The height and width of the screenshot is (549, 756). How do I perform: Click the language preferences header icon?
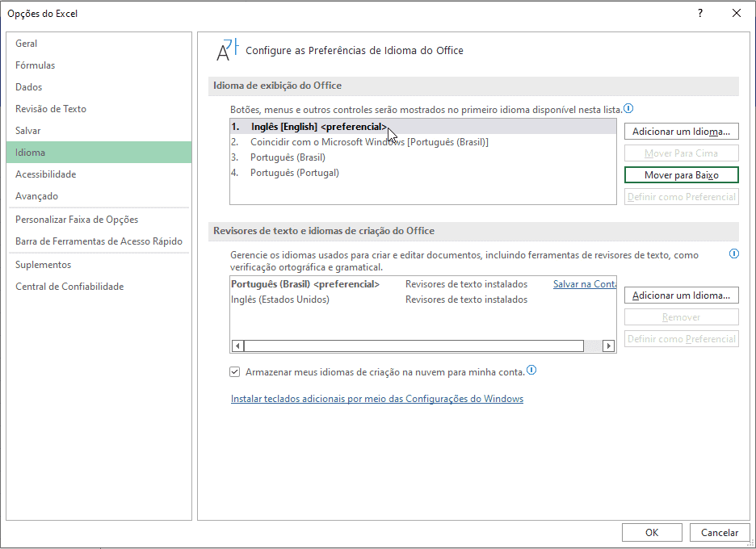(227, 50)
